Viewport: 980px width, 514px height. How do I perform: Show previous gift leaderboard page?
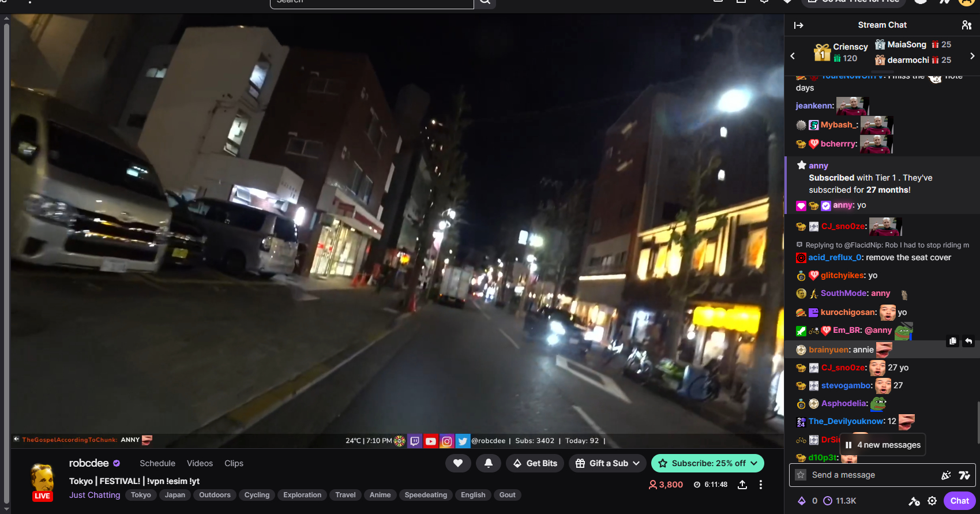793,56
